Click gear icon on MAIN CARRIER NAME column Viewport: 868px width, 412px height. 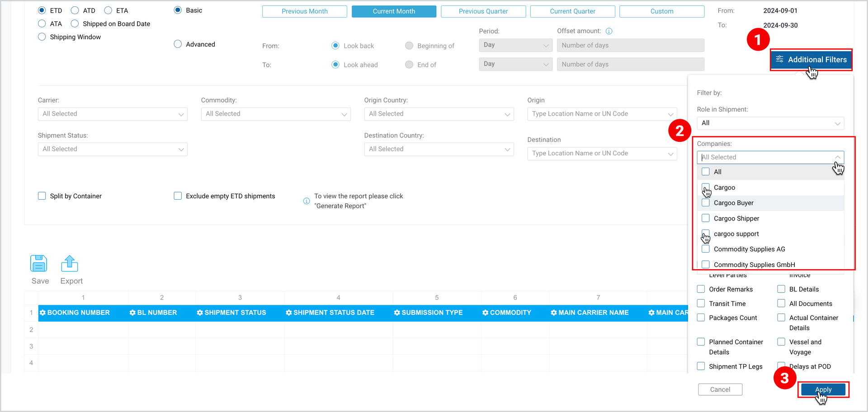554,313
